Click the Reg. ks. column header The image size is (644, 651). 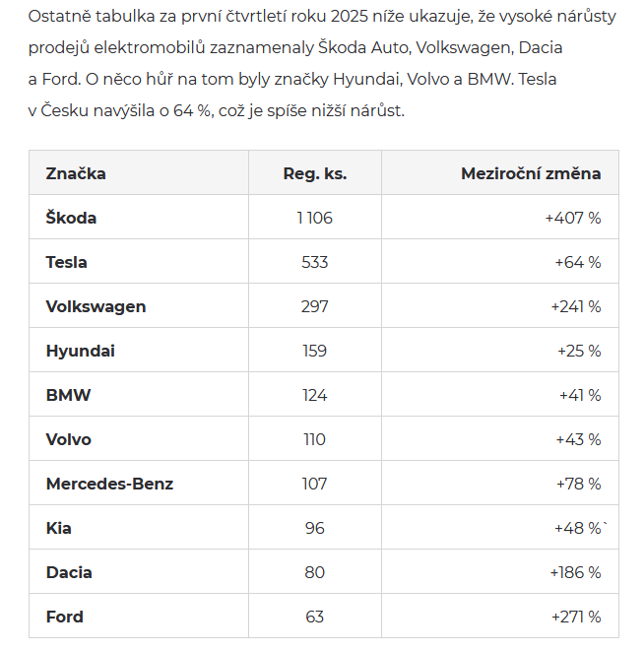tap(315, 173)
